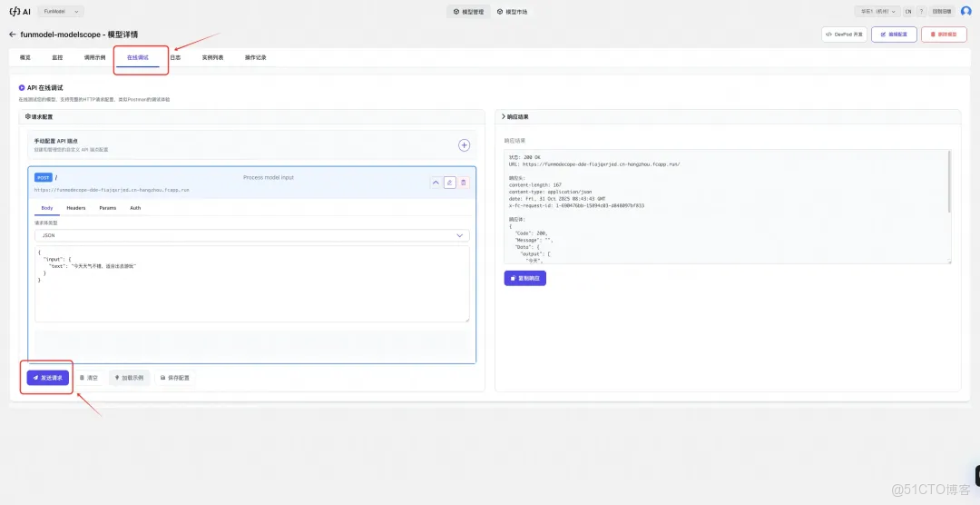Click the POST method badge
Screen dimensions: 980x505
click(44, 178)
